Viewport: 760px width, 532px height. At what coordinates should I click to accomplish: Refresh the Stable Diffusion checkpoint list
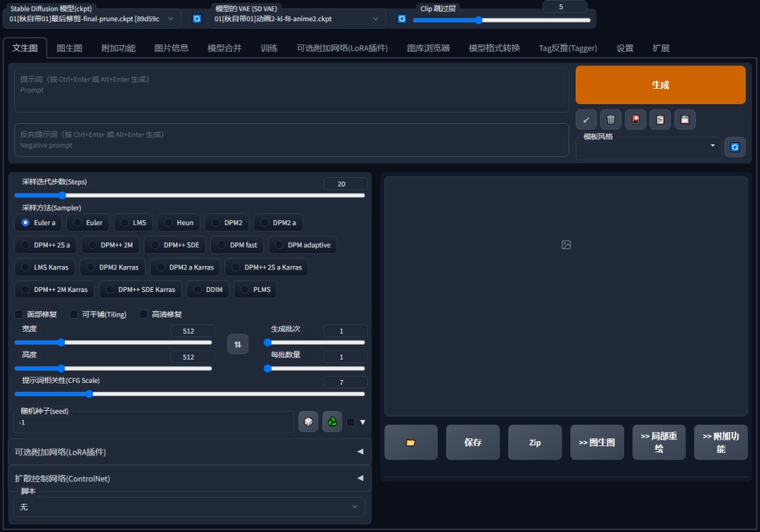coord(197,19)
